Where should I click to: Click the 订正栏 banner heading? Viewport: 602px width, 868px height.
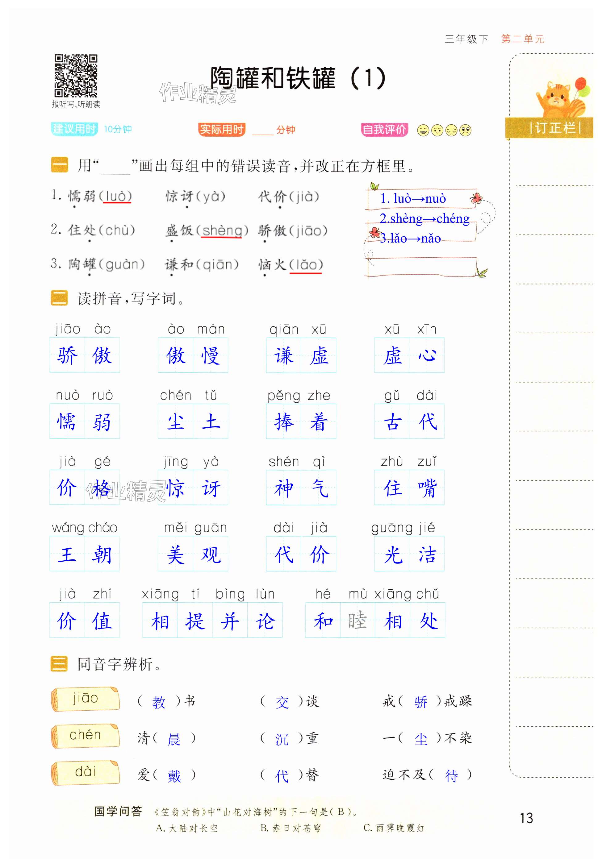(x=554, y=128)
